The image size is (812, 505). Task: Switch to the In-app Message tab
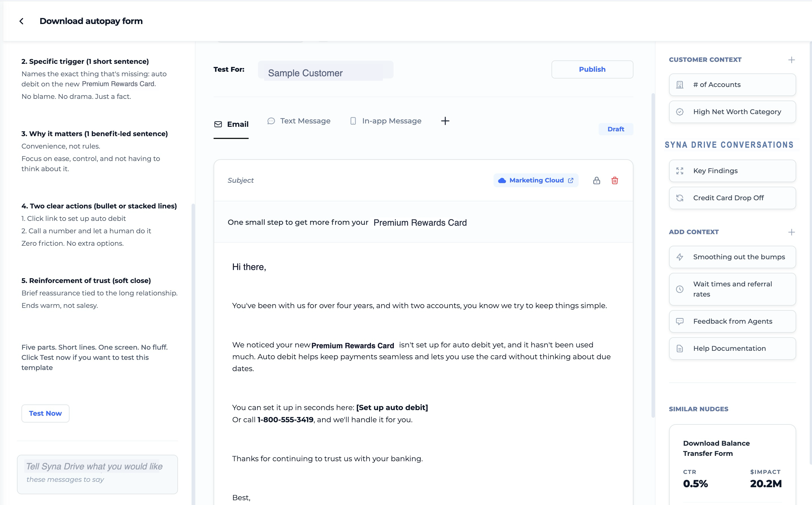(385, 121)
